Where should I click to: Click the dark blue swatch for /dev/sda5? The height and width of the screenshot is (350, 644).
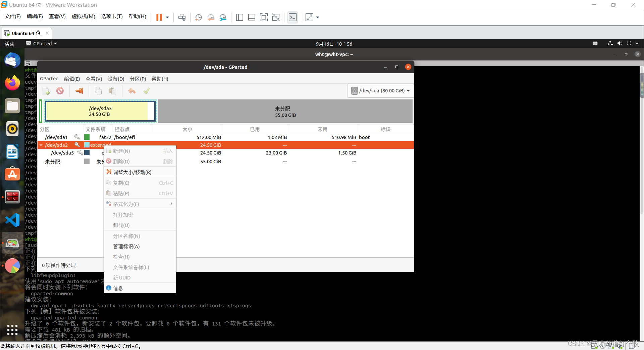(x=87, y=152)
